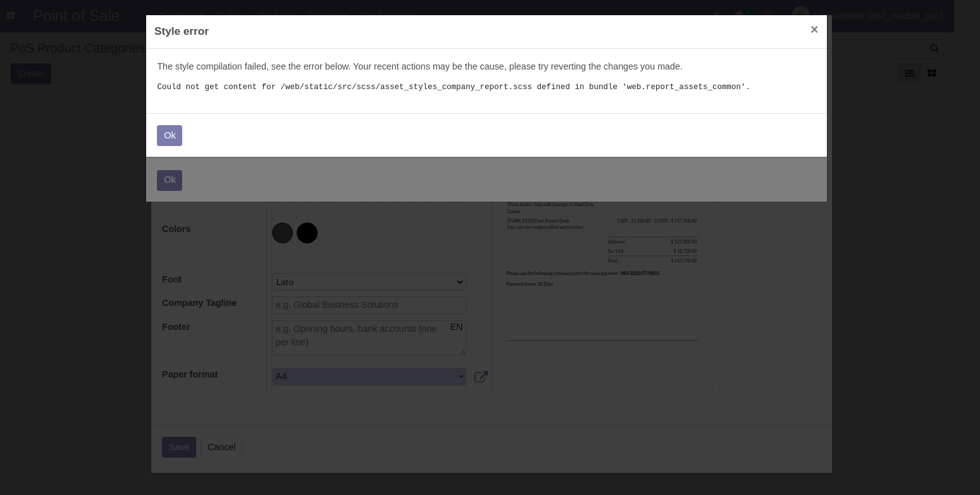Switch to list view icon

coord(910,73)
